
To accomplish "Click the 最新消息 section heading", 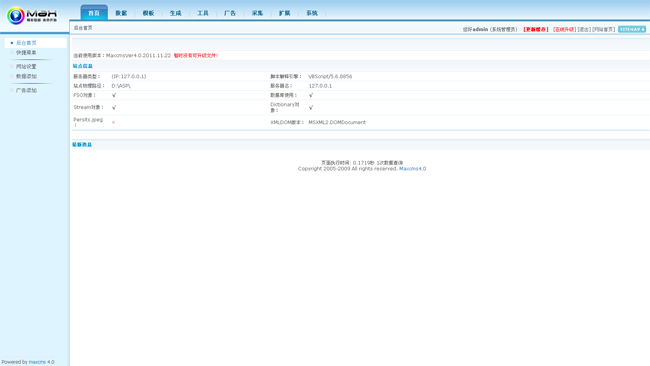I will tap(82, 145).
